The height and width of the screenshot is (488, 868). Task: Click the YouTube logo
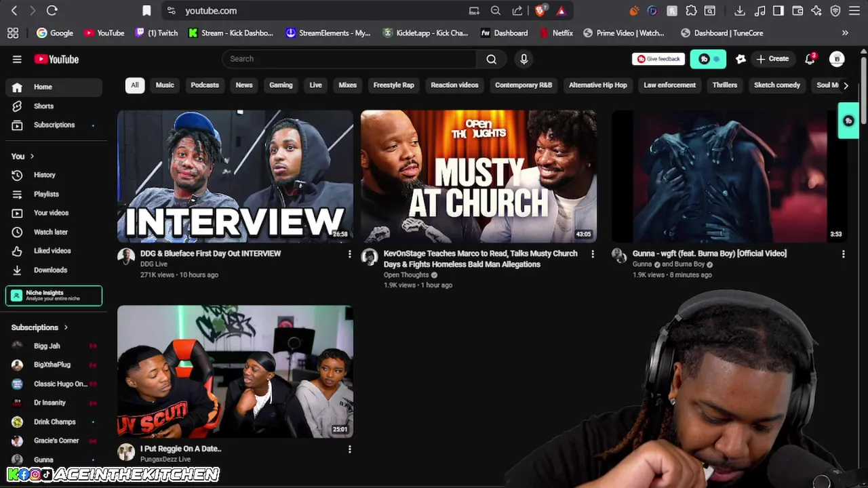[x=56, y=59]
